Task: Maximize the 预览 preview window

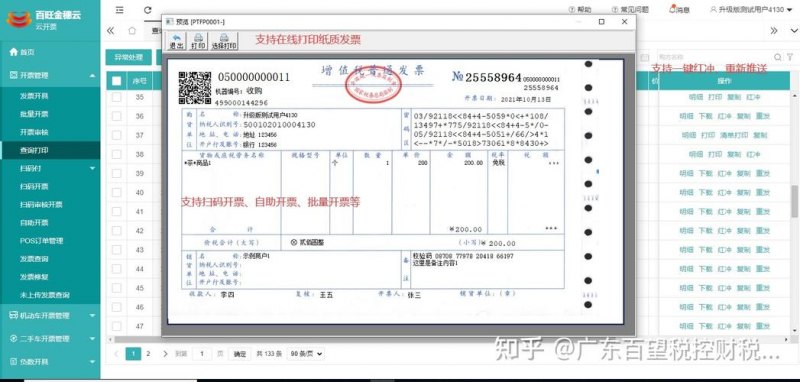Action: tap(602, 21)
